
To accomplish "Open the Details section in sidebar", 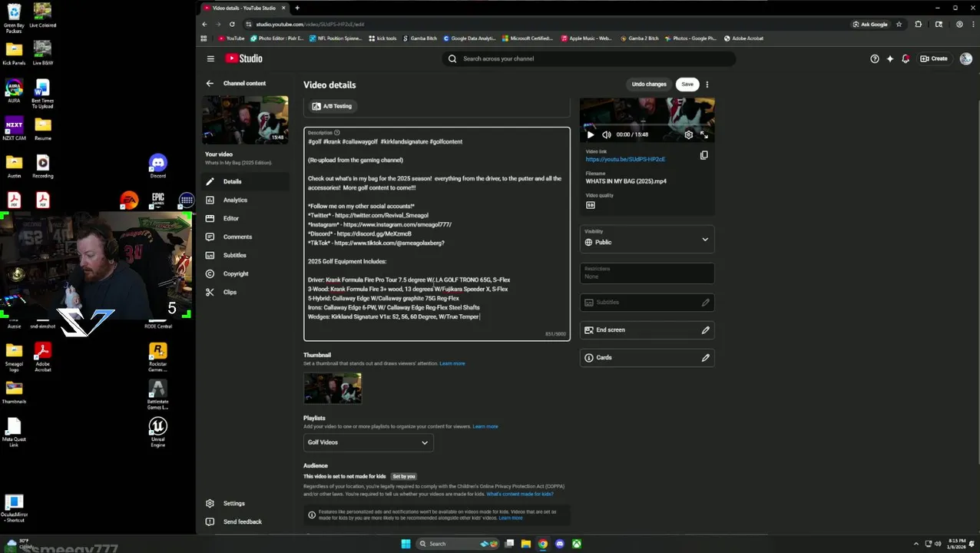I will point(245,181).
